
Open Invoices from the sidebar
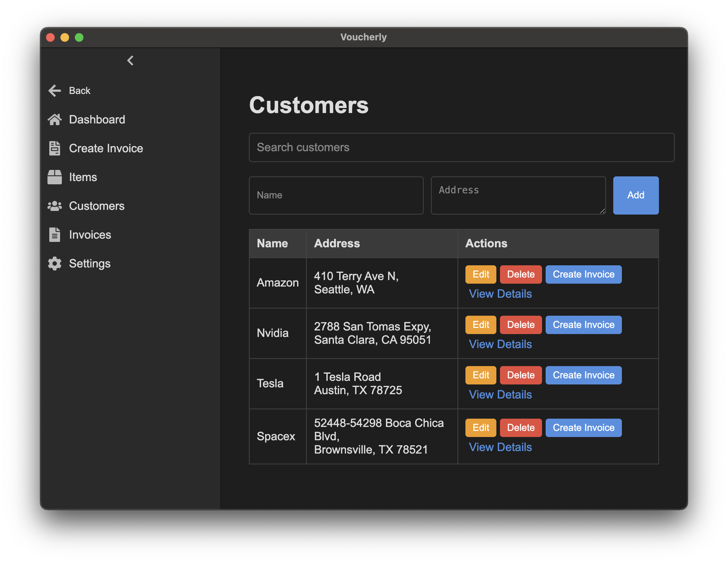point(90,235)
